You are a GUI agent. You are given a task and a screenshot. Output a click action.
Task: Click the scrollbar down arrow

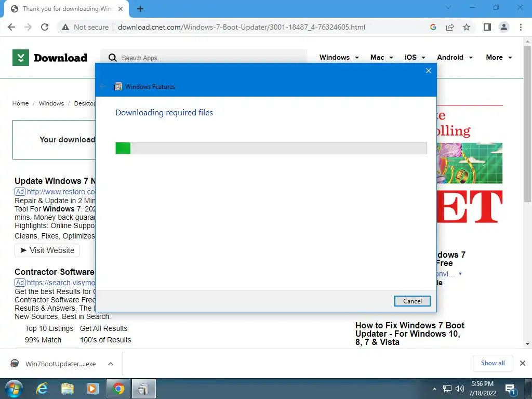(x=527, y=344)
